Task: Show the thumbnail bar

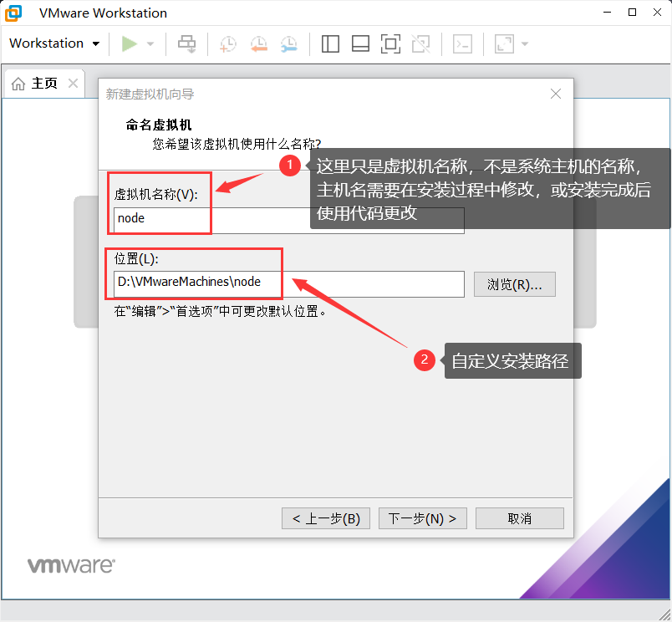Action: pos(360,43)
